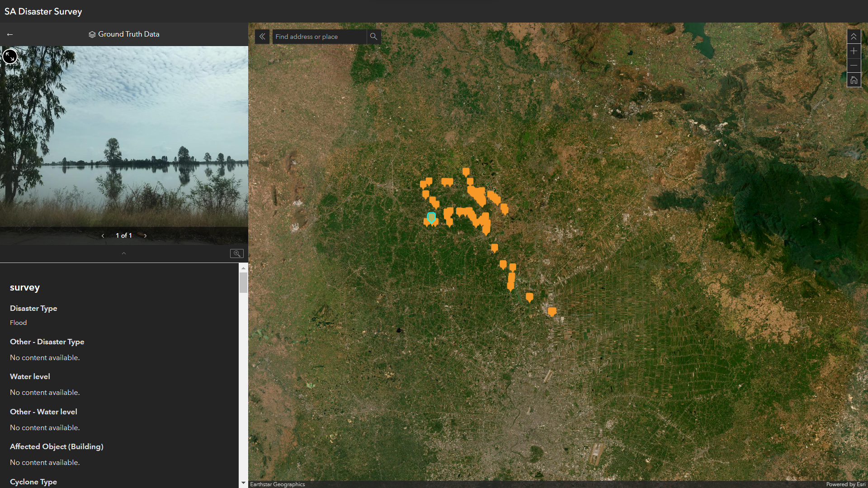Click the Flood value text
Image resolution: width=868 pixels, height=488 pixels.
(19, 323)
